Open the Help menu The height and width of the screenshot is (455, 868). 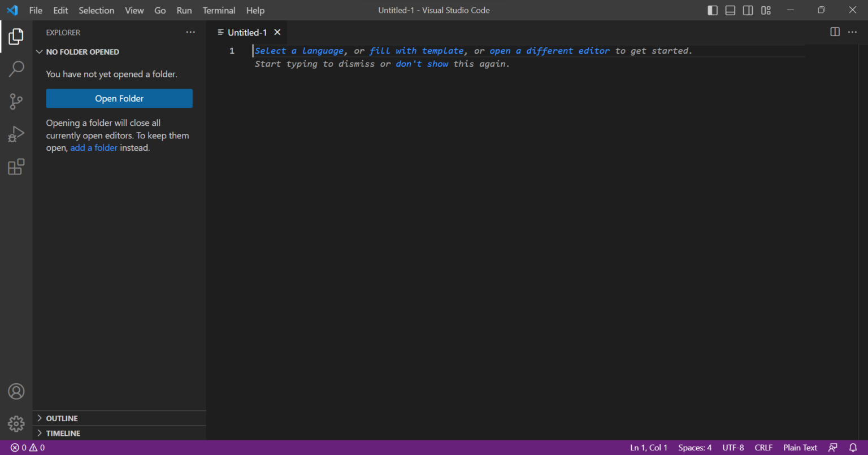(255, 10)
